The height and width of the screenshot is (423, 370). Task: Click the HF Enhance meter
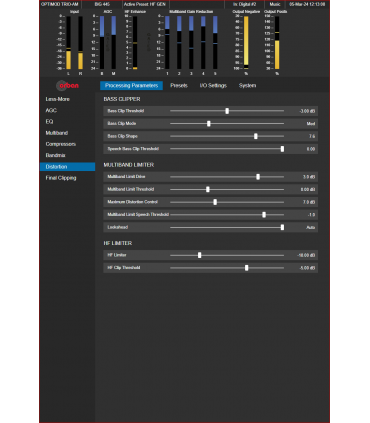(x=135, y=43)
